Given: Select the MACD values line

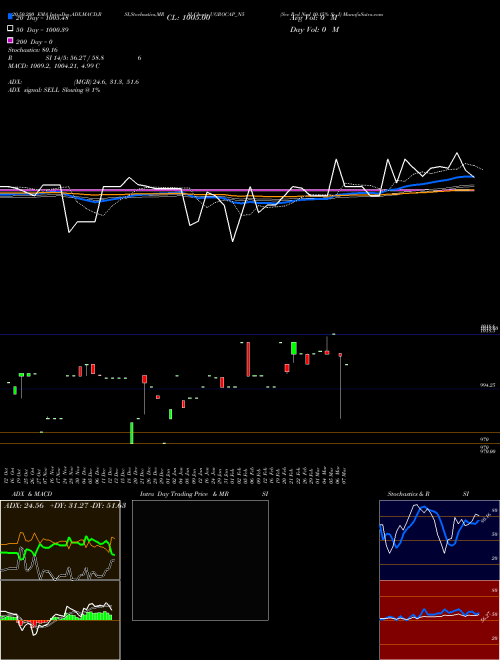Looking at the screenshot, I should point(54,66).
